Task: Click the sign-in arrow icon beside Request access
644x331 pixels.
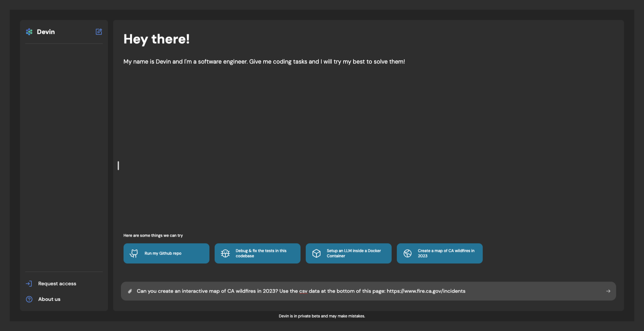Action: point(29,284)
